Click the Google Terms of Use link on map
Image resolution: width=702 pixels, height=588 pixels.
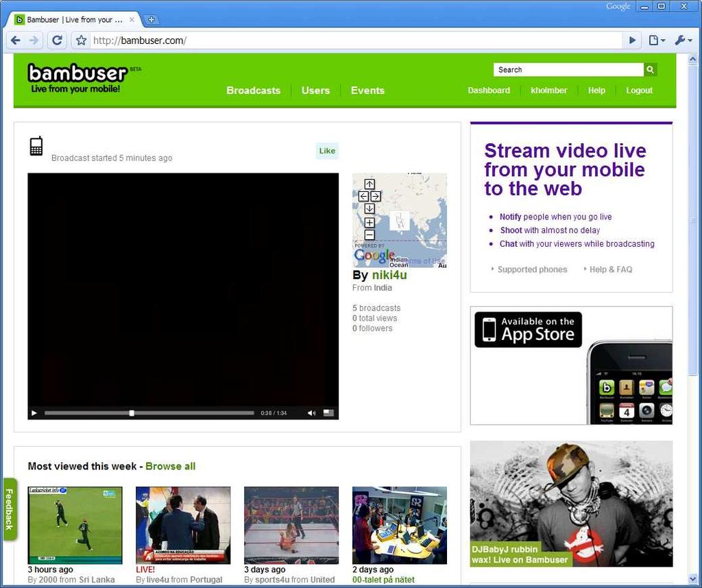425,260
